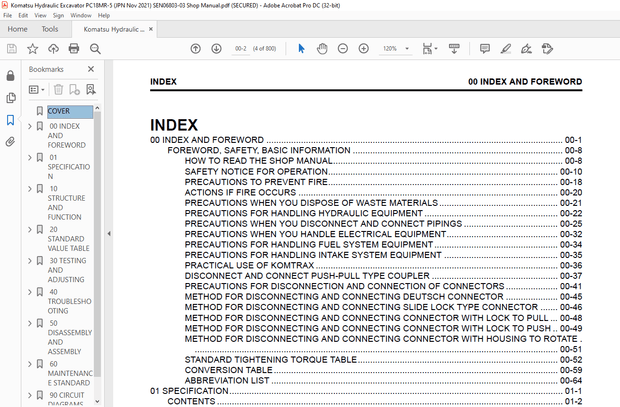This screenshot has height=407, width=620.
Task: Open the Sign menu
Action: click(58, 15)
